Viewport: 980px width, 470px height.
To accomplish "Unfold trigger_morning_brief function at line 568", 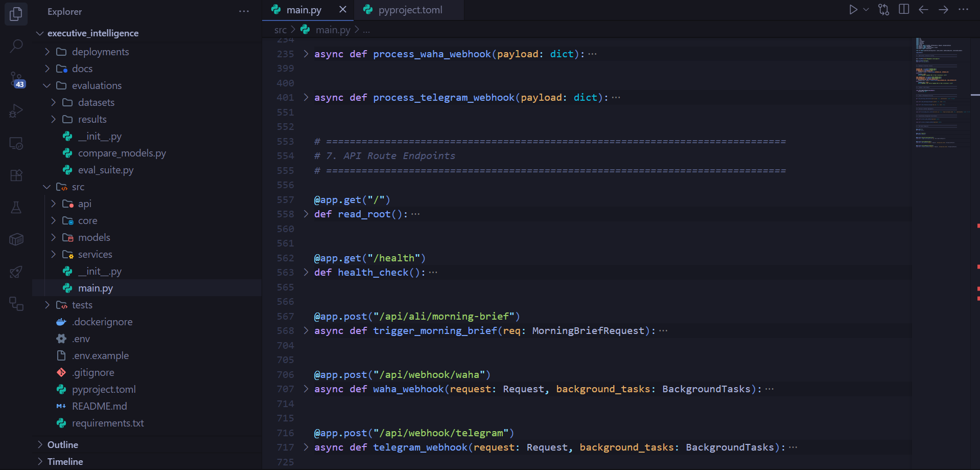I will 306,331.
